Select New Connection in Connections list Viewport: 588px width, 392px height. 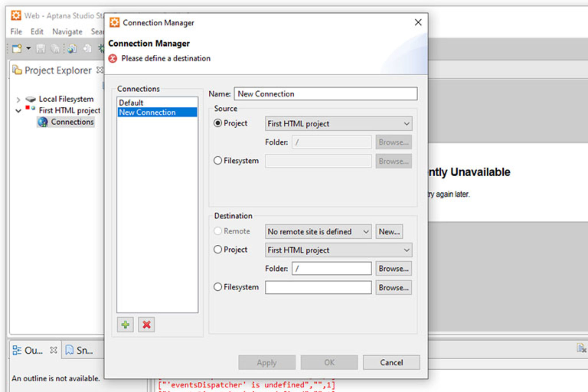[x=157, y=112]
